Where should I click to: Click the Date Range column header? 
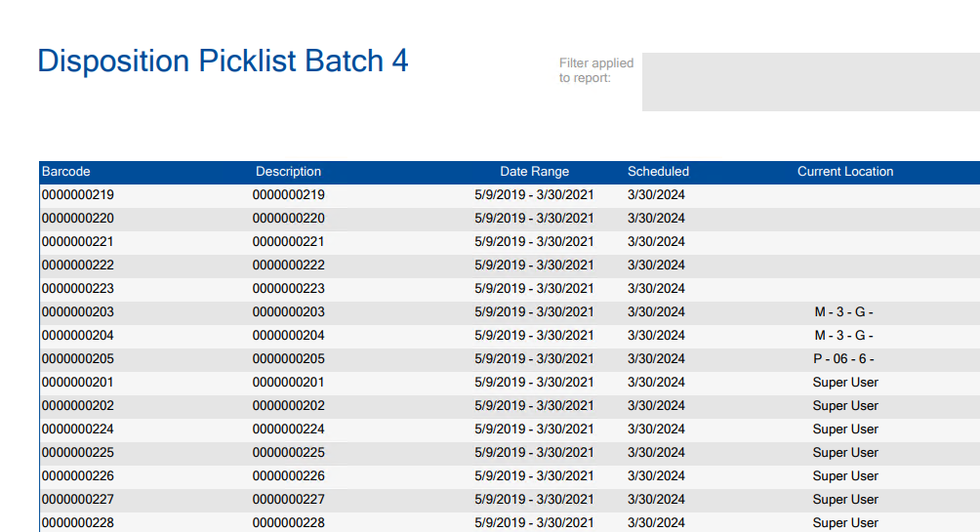(x=534, y=172)
